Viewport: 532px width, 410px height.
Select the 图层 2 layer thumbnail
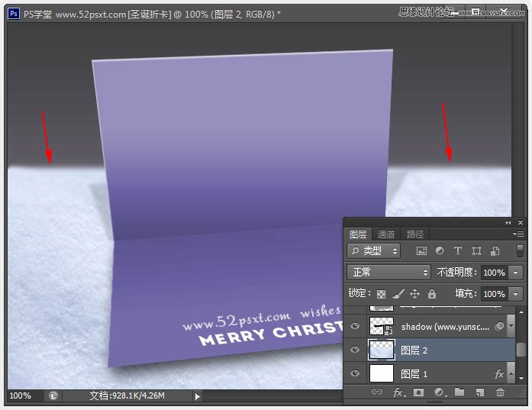pos(382,350)
